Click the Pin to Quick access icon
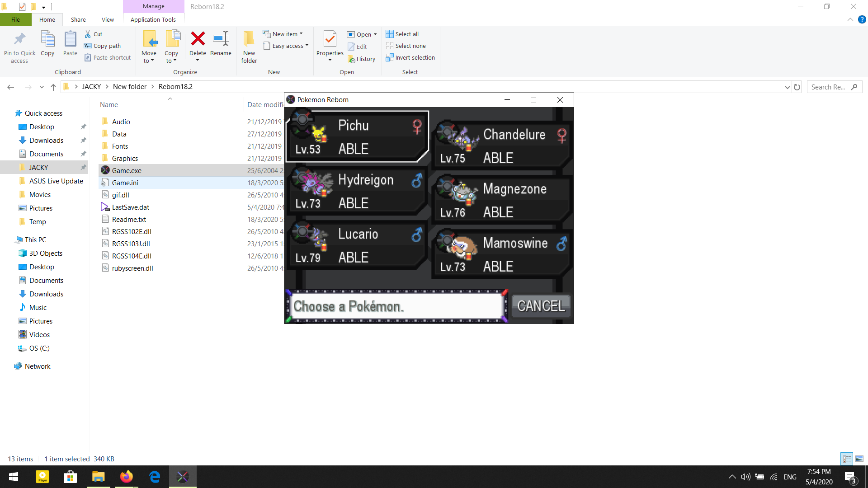Viewport: 868px width, 488px height. pos(19,39)
